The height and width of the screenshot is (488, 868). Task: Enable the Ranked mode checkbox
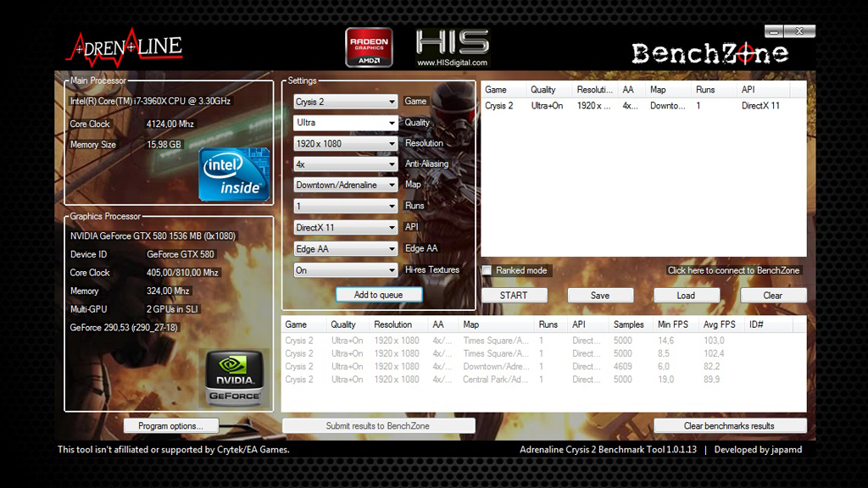point(487,270)
